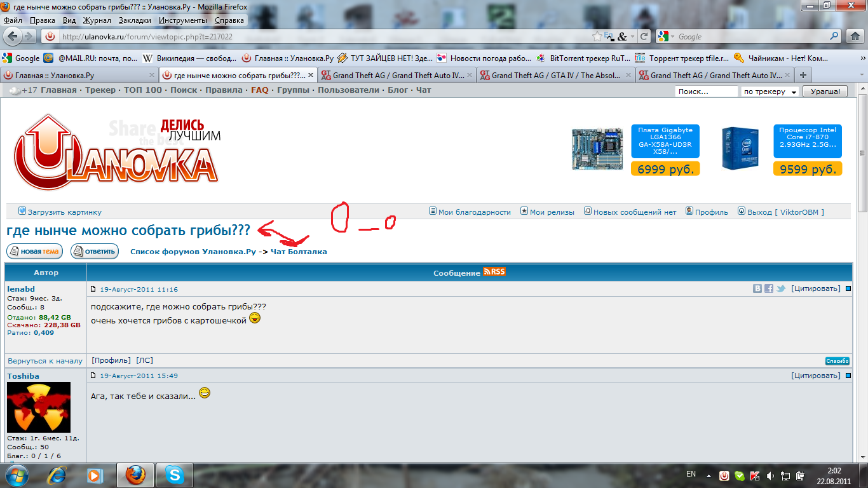The height and width of the screenshot is (488, 868).
Task: Open 'Мои релизы' via the star icon
Action: click(x=548, y=212)
